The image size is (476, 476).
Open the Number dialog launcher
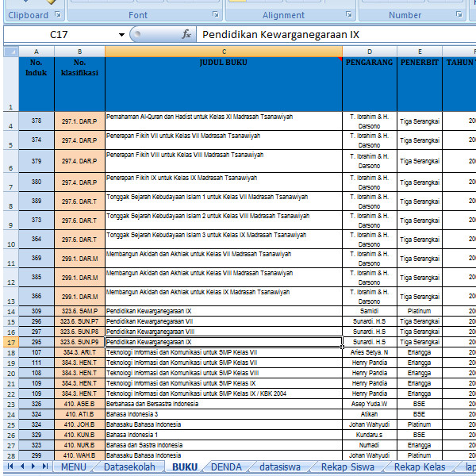(459, 14)
